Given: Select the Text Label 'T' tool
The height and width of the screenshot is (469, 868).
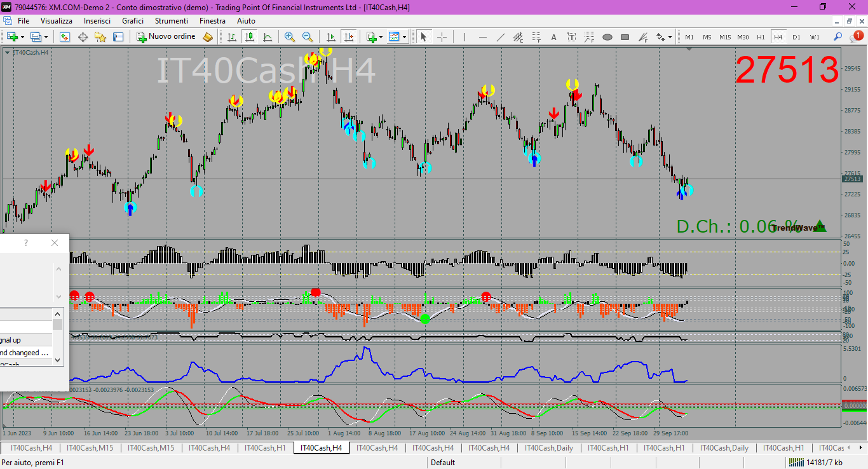Looking at the screenshot, I should pyautogui.click(x=571, y=37).
